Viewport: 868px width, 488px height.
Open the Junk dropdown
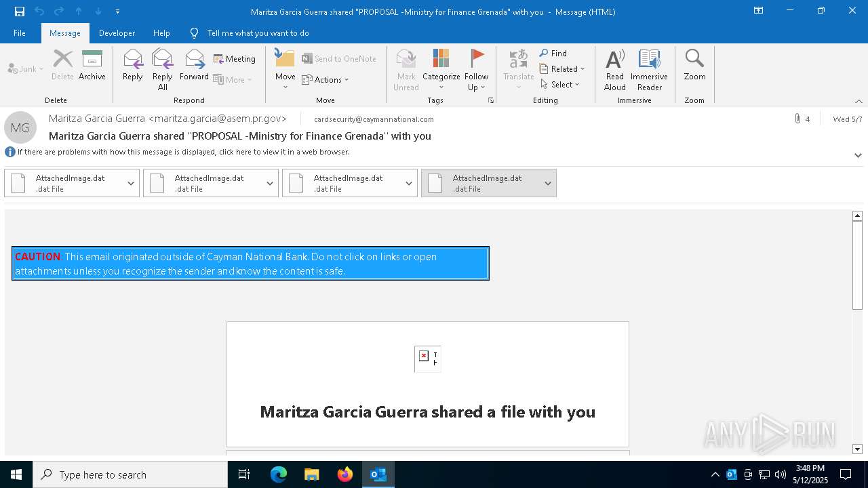pyautogui.click(x=26, y=68)
